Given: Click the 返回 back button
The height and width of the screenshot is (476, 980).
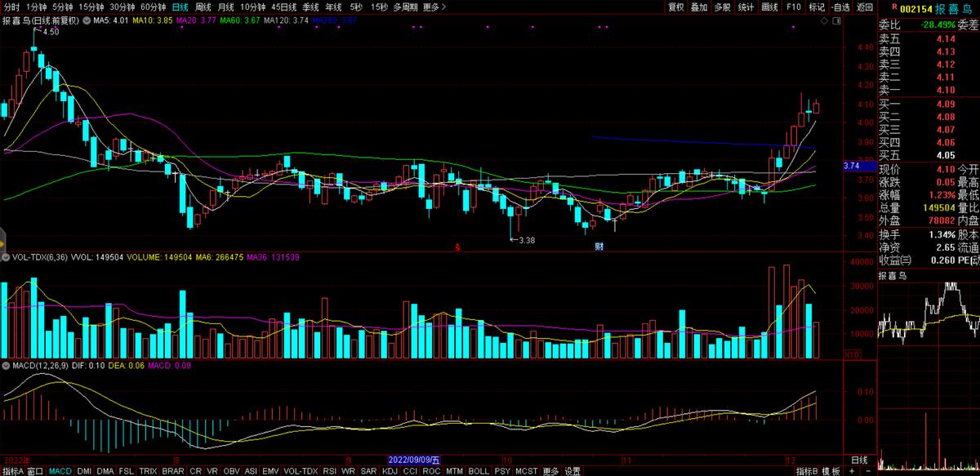Looking at the screenshot, I should pos(865,7).
